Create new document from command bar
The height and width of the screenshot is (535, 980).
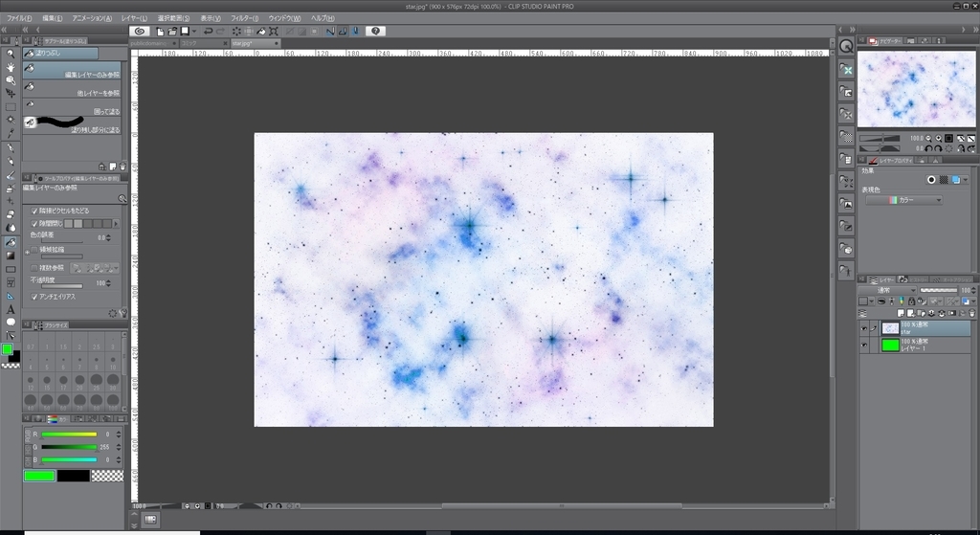(x=161, y=32)
